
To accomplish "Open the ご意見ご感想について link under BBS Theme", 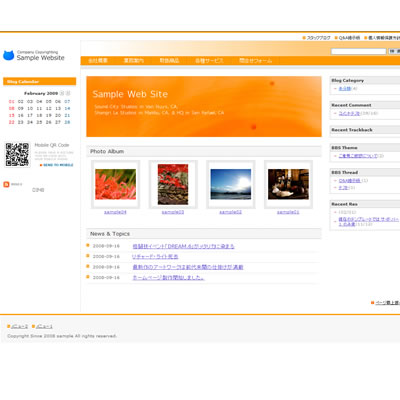I will tap(358, 156).
